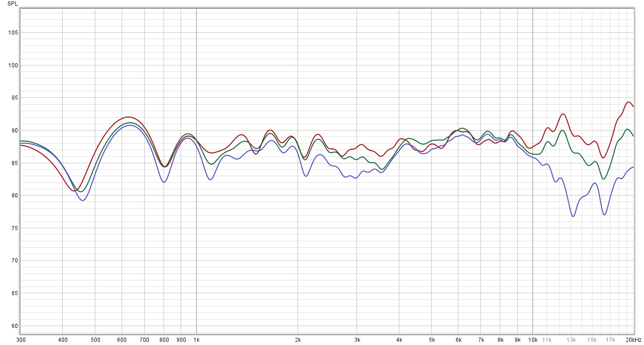Click the 10k frequency axis label
Image resolution: width=644 pixels, height=345 pixels.
(533, 340)
